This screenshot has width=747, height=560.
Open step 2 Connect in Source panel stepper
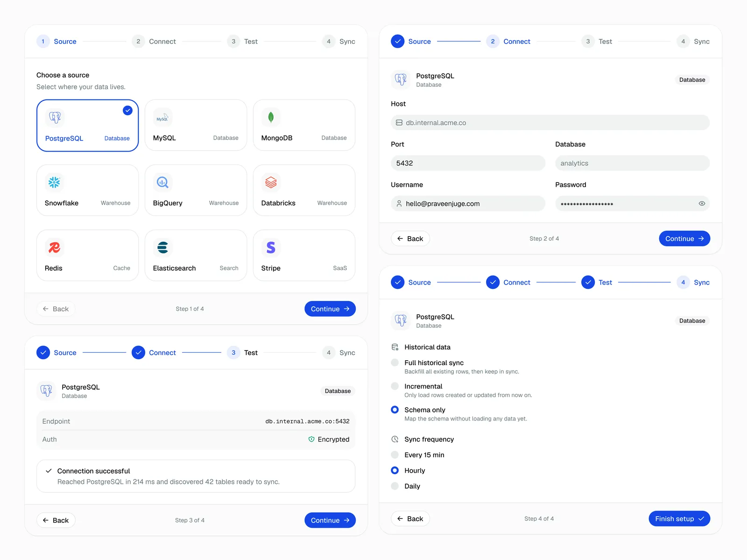[x=154, y=42]
